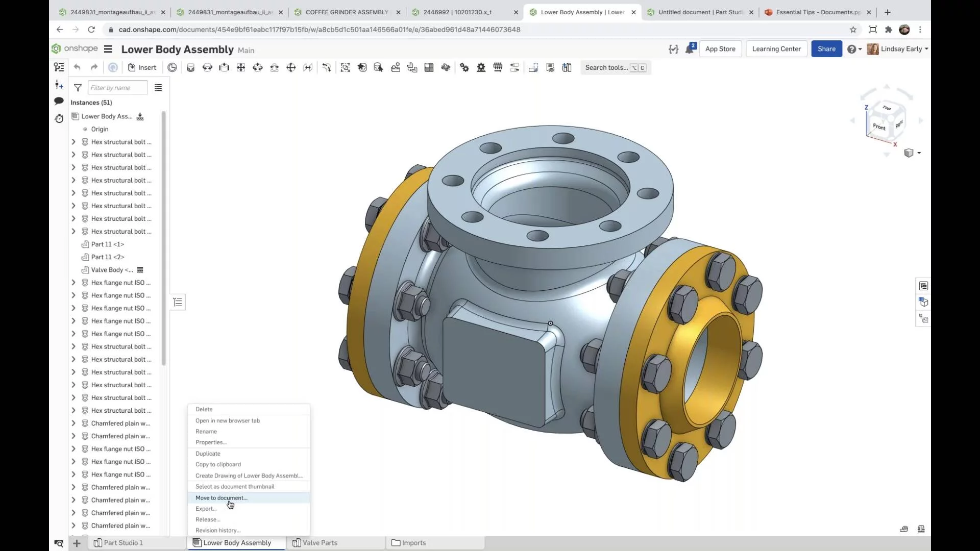Choose Delete in the context menu

249,410
